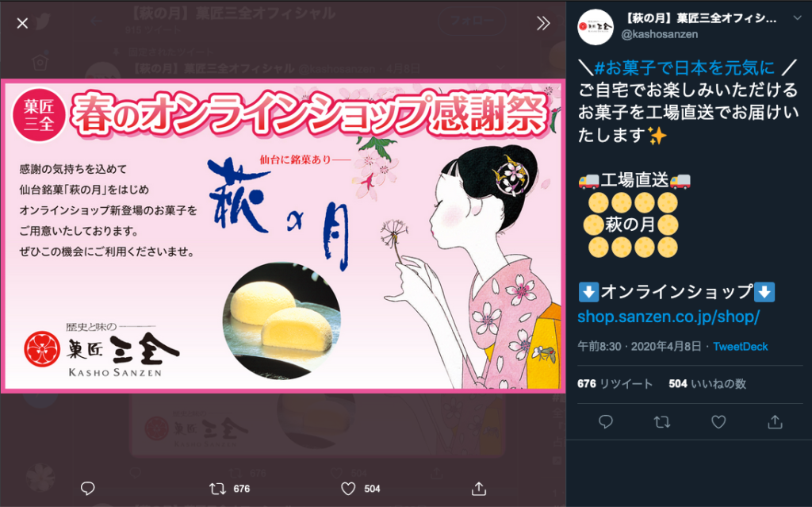Open the tweet options dropdown chevron
This screenshot has width=812, height=507.
click(796, 18)
